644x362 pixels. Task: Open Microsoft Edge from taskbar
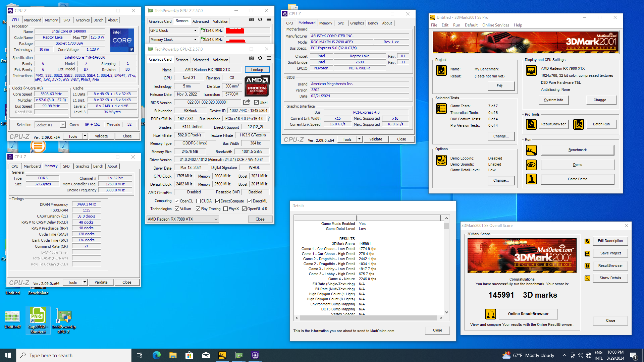pos(157,355)
